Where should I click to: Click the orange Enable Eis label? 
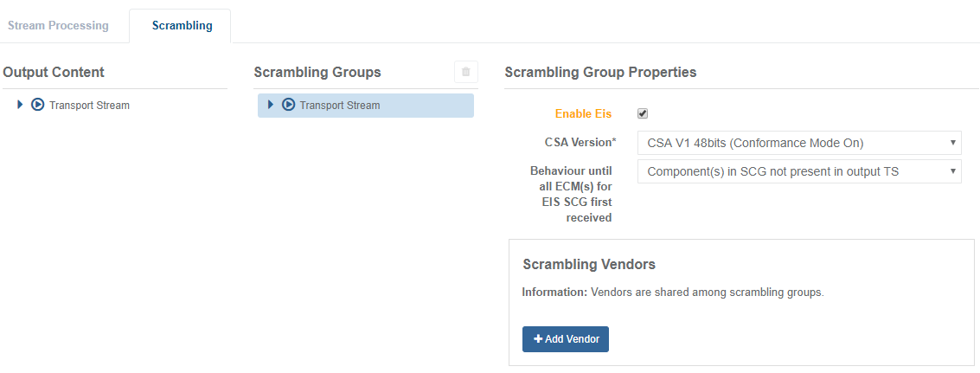[583, 113]
